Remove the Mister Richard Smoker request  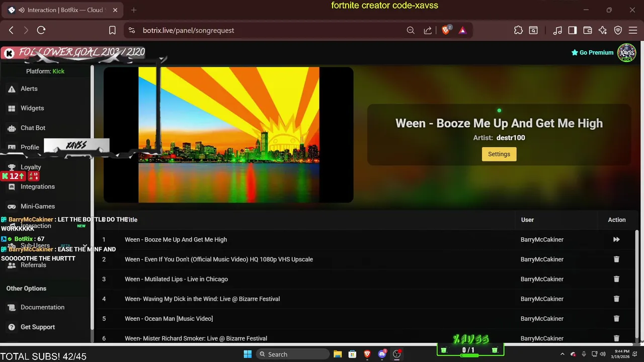click(x=616, y=338)
